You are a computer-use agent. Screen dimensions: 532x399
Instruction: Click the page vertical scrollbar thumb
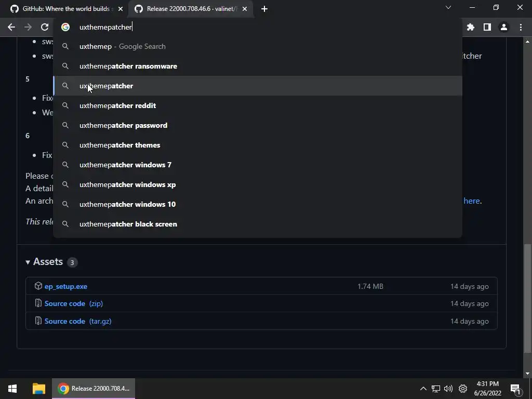coord(527,299)
